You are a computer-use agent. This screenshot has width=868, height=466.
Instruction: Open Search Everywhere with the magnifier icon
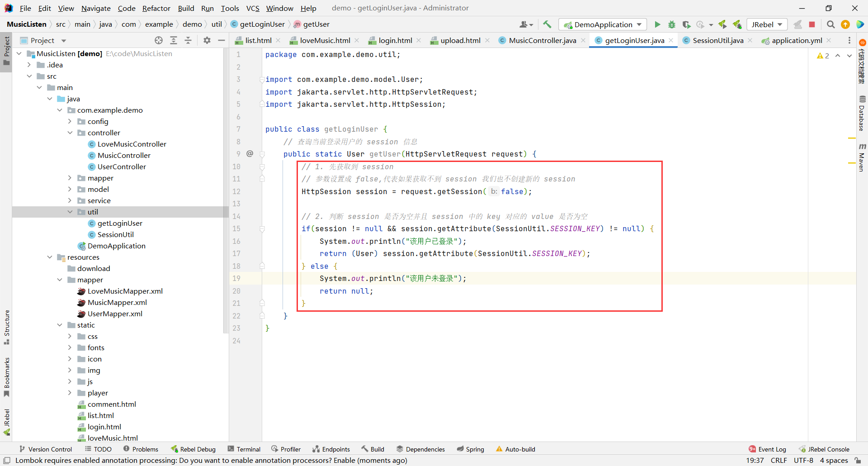pos(830,24)
